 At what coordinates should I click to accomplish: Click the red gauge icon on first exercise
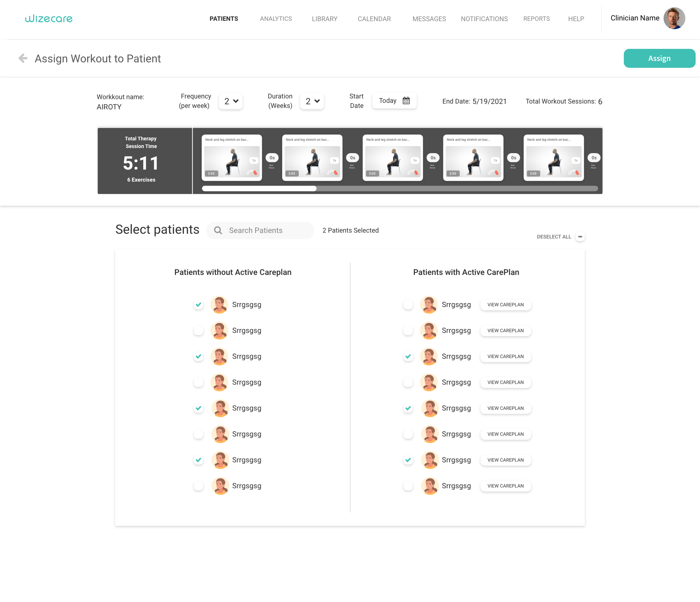(252, 172)
